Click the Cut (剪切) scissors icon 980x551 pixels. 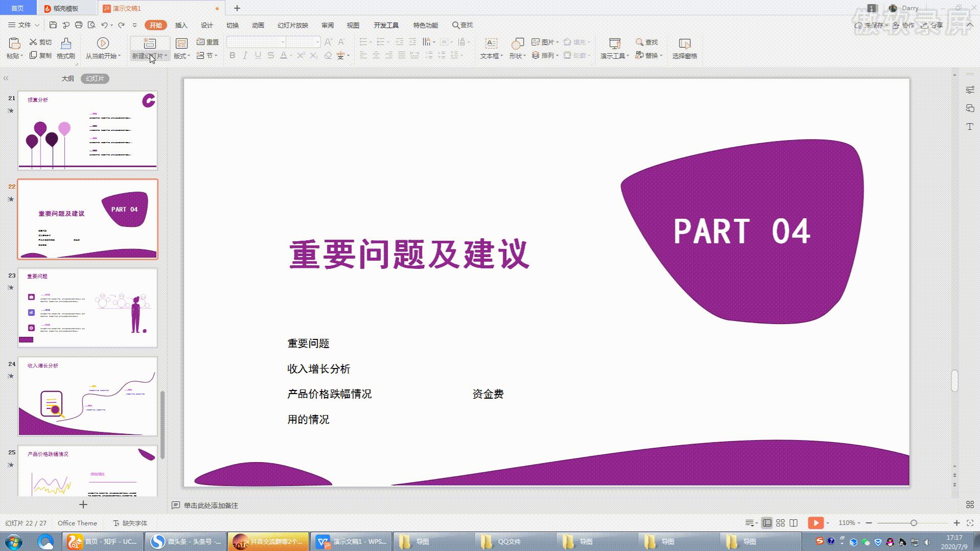[x=33, y=42]
